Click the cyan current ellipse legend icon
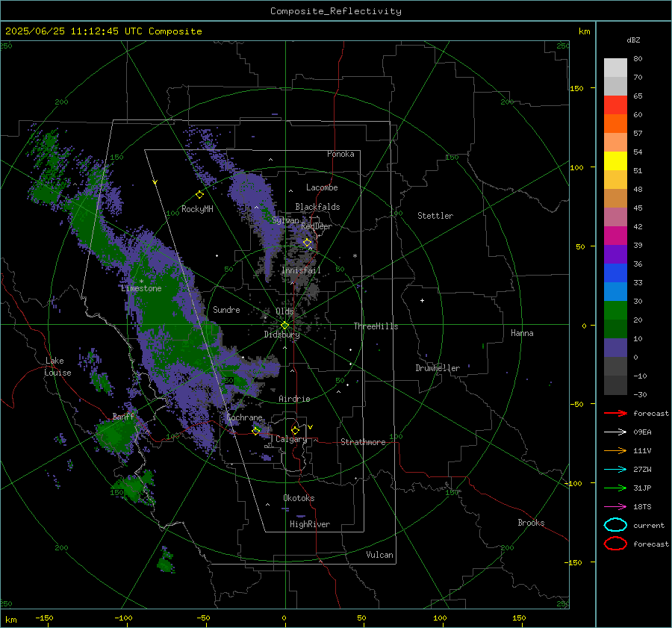 click(x=615, y=525)
